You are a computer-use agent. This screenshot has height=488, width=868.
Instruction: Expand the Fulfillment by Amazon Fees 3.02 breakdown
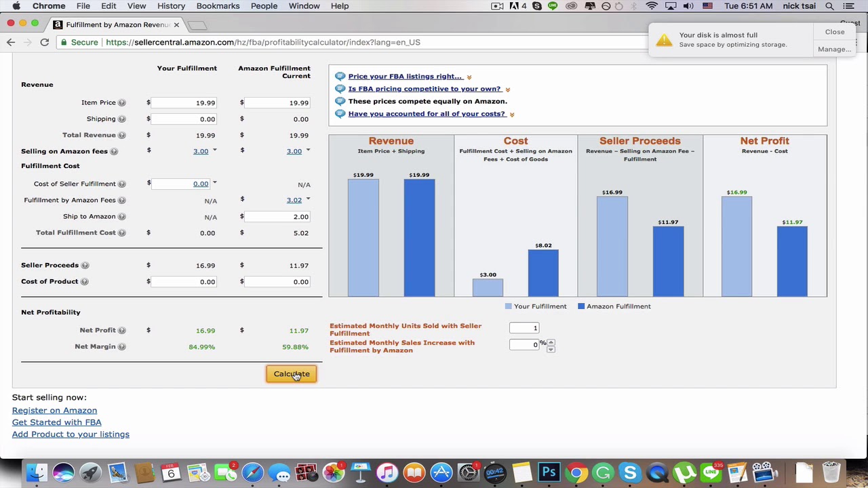(308, 199)
